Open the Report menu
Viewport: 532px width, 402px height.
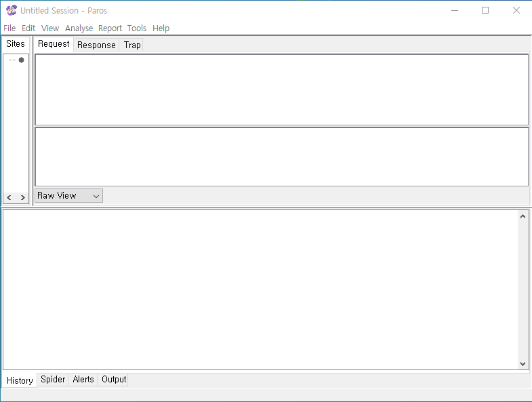[110, 28]
